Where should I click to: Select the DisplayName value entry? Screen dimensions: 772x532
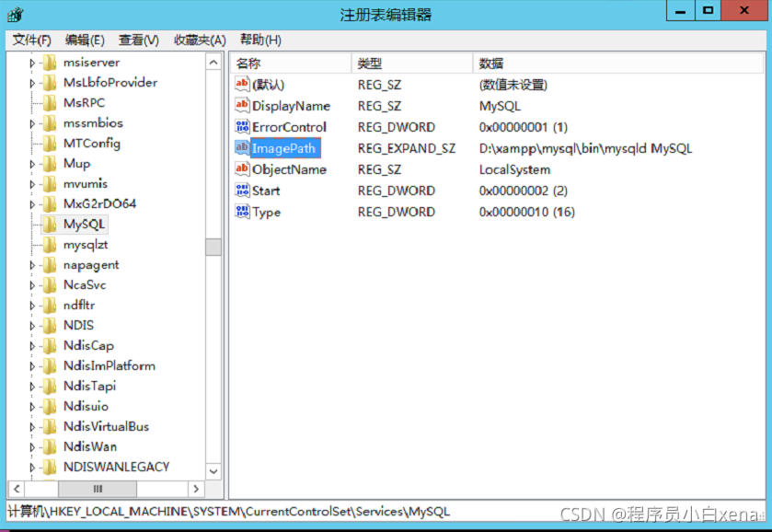[291, 106]
